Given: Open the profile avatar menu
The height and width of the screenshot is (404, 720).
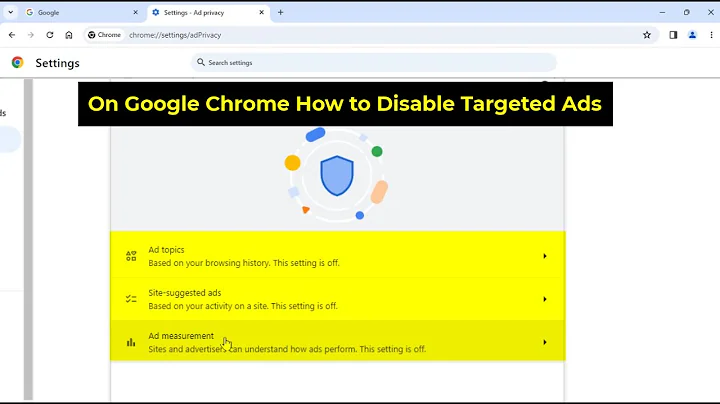Looking at the screenshot, I should 692,35.
